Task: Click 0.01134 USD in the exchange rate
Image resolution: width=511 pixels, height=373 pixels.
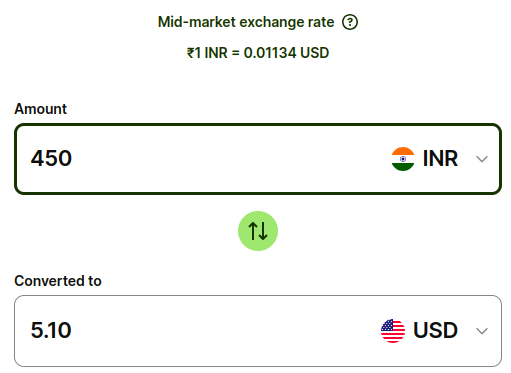Action: click(x=286, y=53)
